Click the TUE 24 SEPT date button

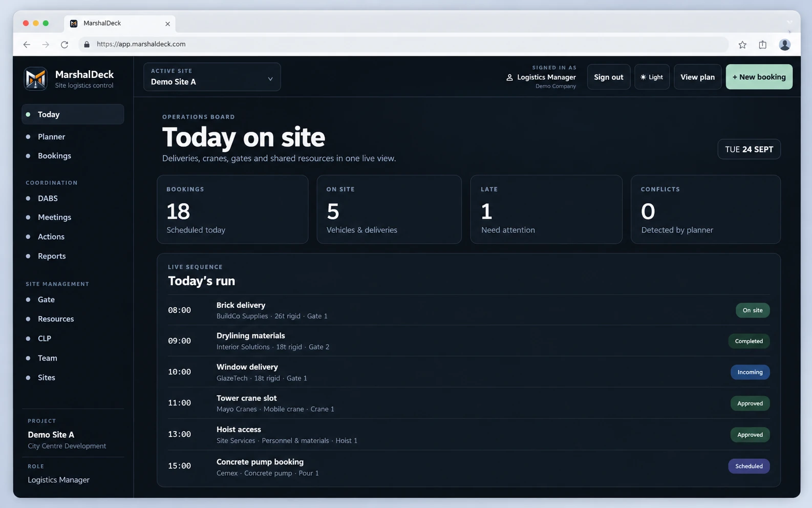749,150
